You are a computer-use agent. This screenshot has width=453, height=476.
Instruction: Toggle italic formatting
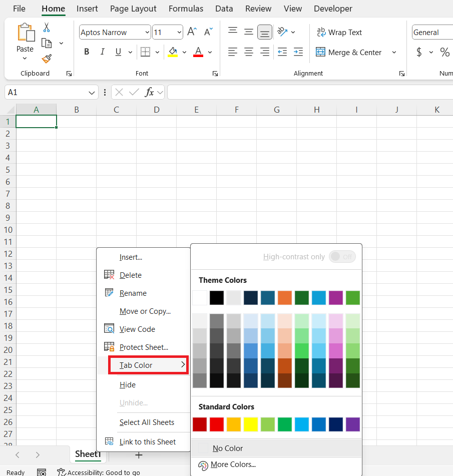coord(102,52)
